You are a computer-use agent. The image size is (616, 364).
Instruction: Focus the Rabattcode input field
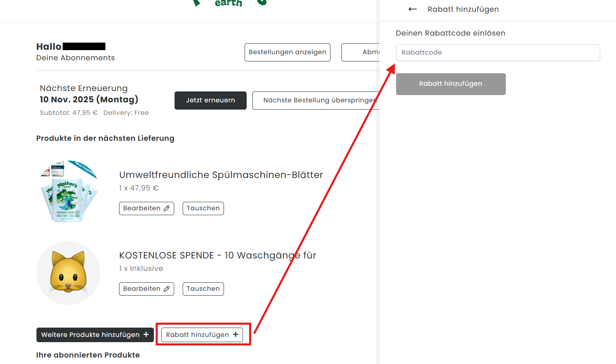coord(498,53)
